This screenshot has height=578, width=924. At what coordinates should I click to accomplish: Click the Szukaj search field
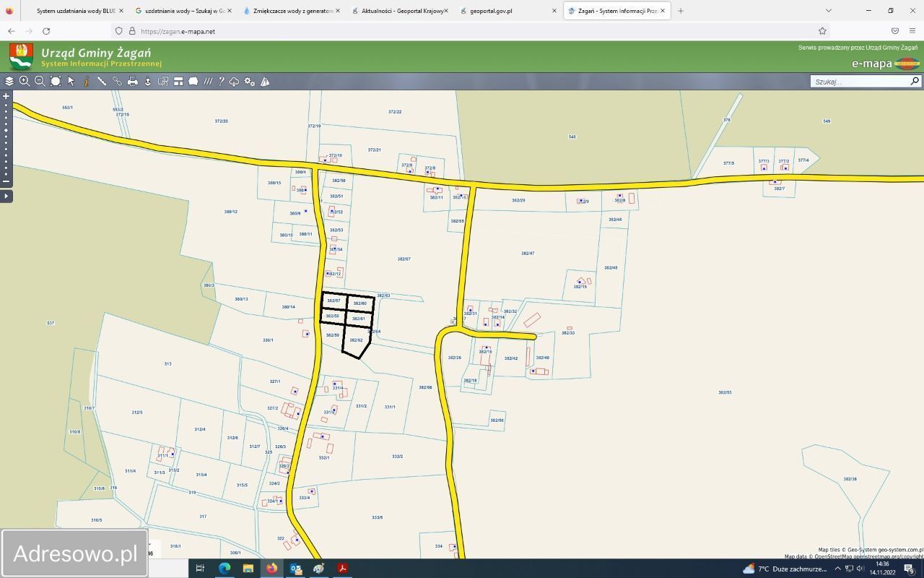click(x=859, y=82)
